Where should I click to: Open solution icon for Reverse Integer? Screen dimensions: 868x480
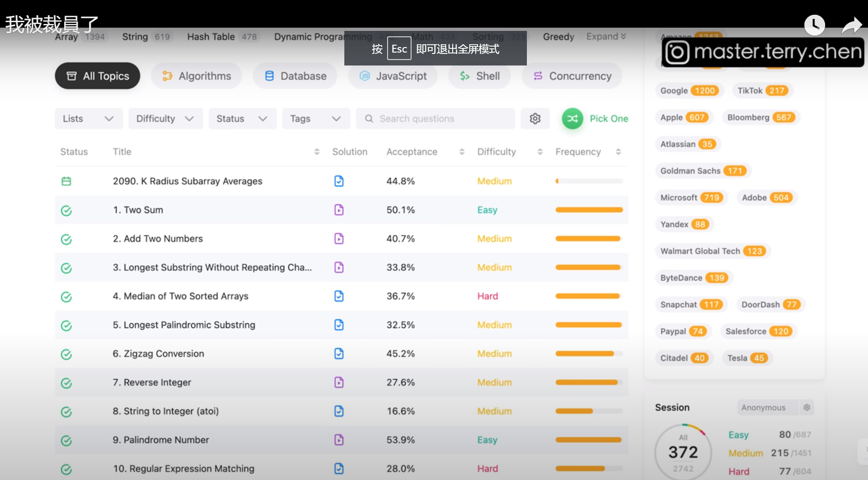click(x=339, y=382)
